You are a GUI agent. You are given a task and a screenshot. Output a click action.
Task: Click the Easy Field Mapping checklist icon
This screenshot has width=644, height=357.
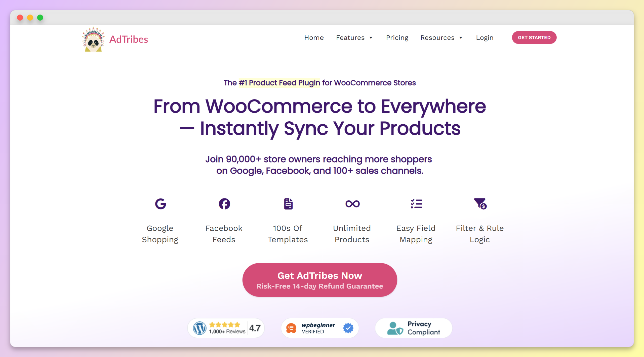pos(416,204)
